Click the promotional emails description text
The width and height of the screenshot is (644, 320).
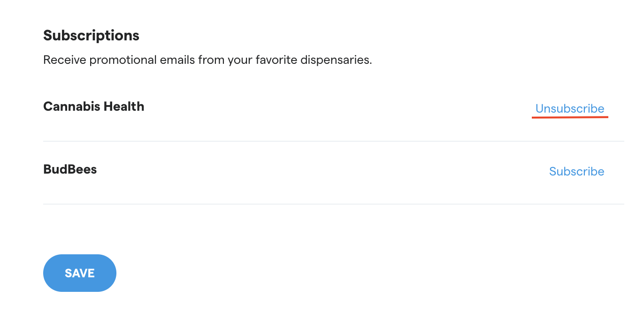click(x=207, y=60)
